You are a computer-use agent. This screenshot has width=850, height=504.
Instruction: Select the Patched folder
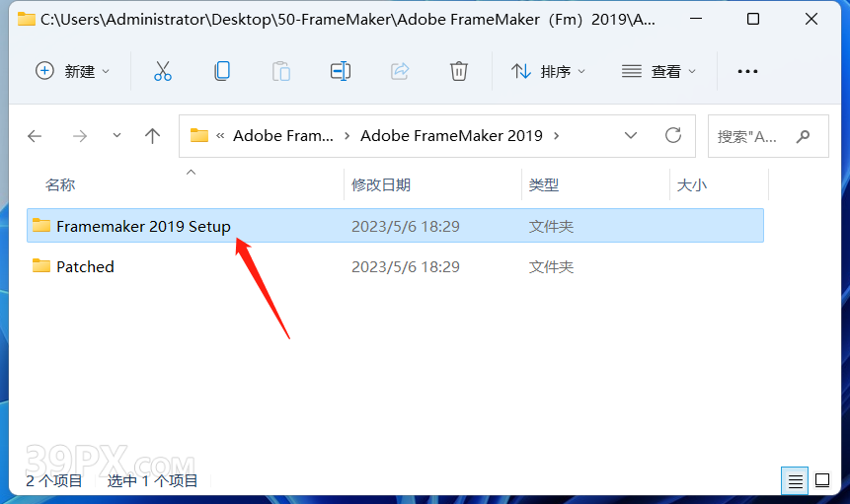[395, 266]
